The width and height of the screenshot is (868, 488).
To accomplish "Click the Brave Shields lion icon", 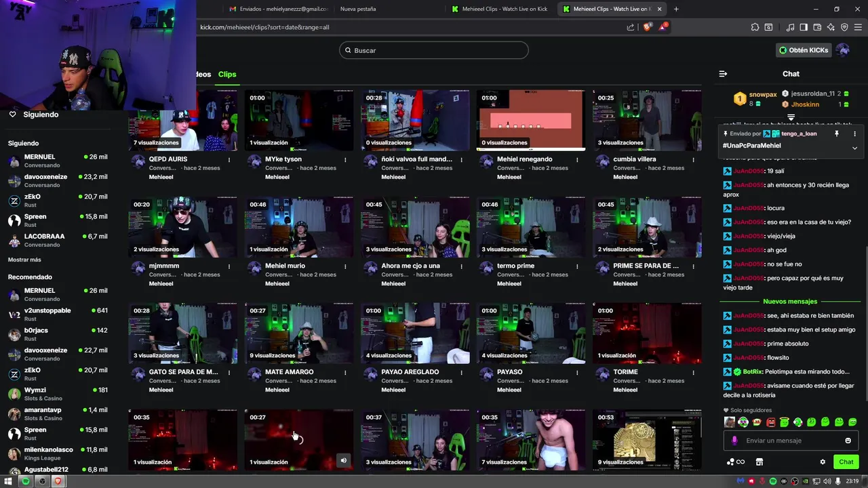I will click(x=647, y=27).
